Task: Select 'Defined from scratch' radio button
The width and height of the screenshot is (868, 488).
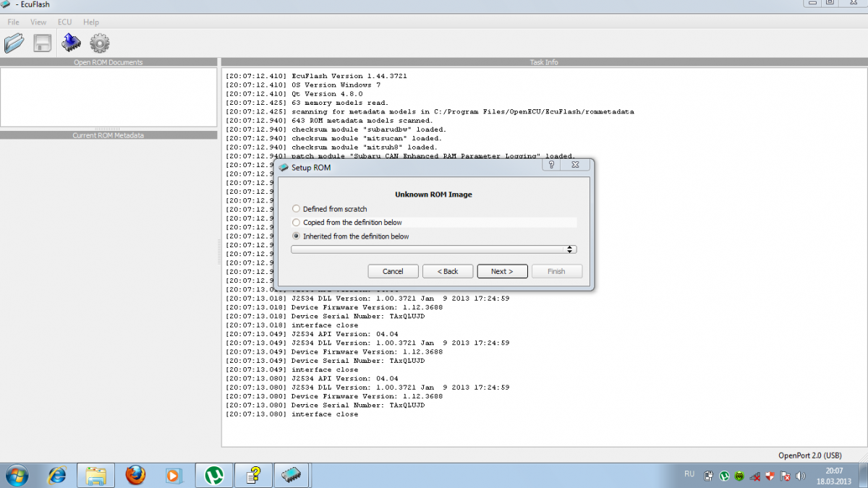Action: point(296,209)
